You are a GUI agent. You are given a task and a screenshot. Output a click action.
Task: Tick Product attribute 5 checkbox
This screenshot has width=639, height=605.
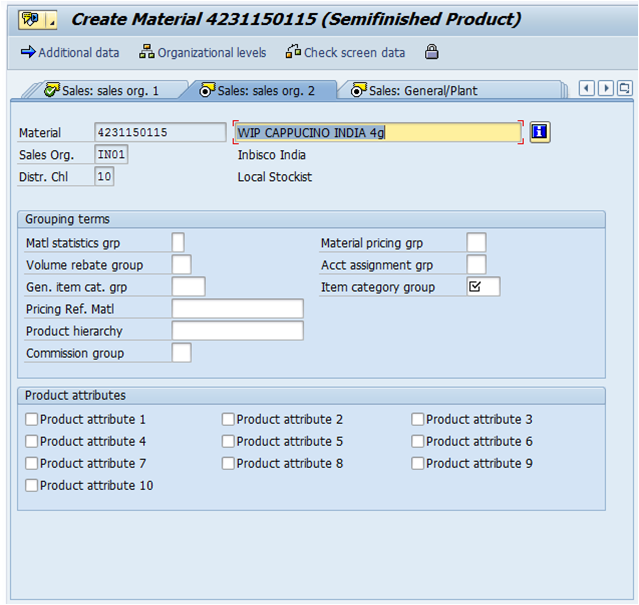229,442
